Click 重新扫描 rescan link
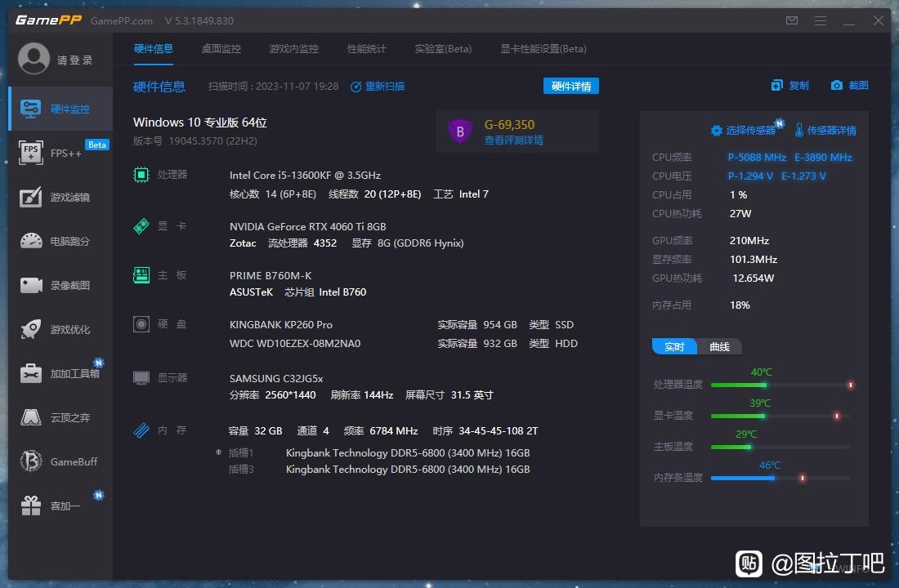899x588 pixels. [x=378, y=86]
